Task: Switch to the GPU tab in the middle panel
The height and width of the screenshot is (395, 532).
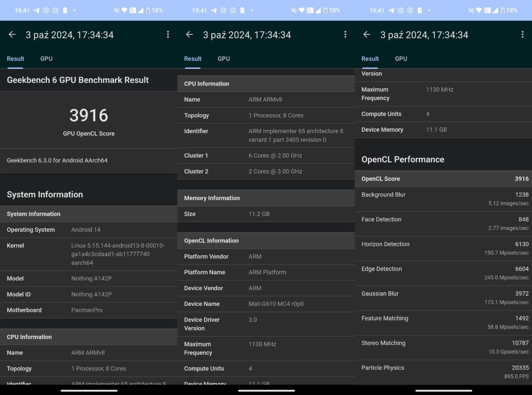Action: (x=224, y=59)
